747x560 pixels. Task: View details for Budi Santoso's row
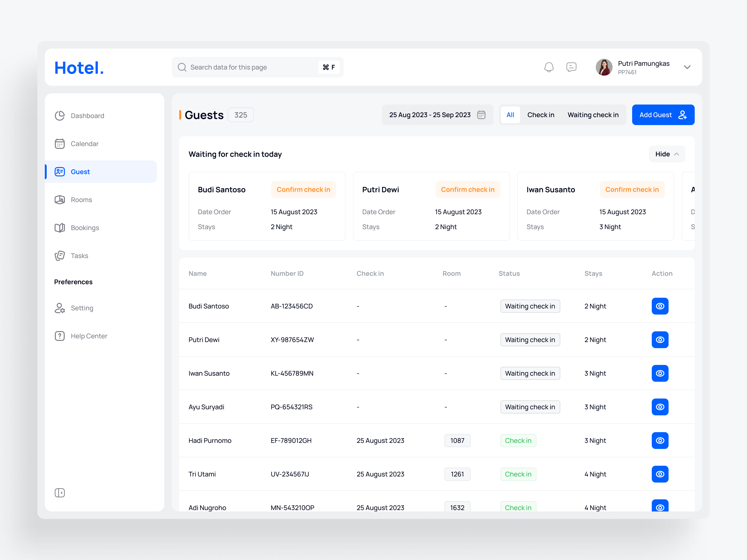coord(660,306)
